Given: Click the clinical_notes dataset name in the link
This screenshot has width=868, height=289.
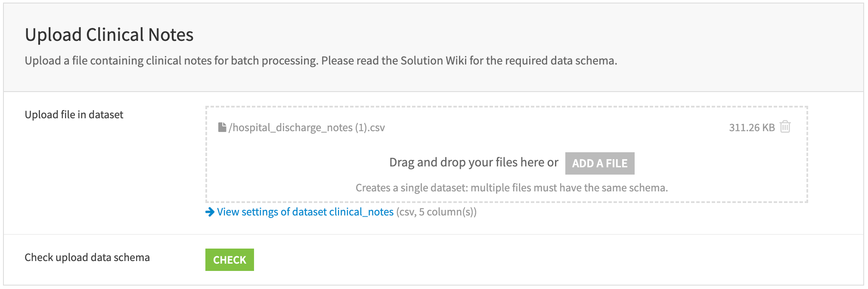Looking at the screenshot, I should point(361,212).
